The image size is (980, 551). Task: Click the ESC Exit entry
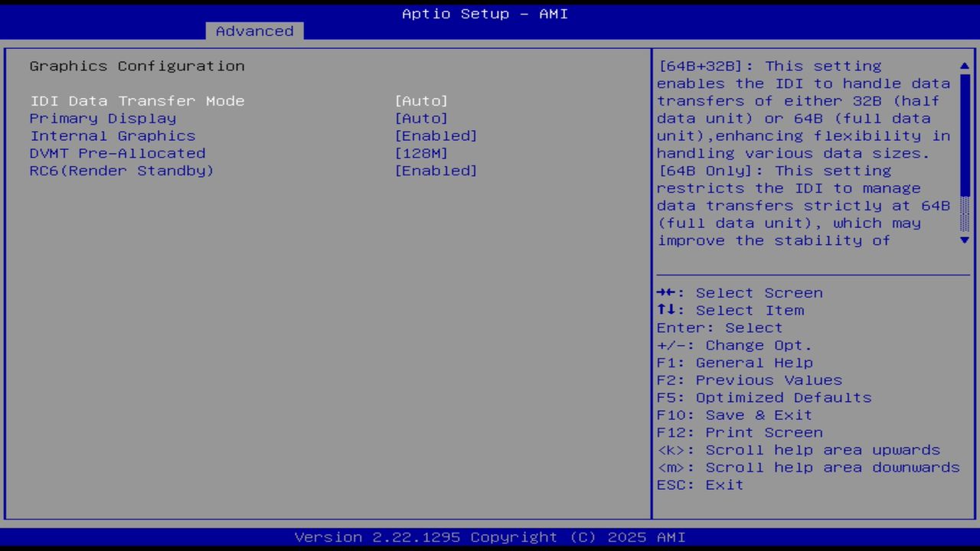700,484
